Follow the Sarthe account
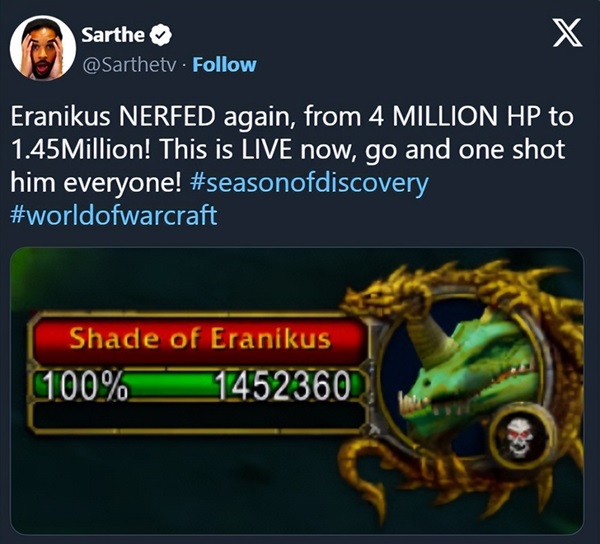This screenshot has width=600, height=544. 224,65
